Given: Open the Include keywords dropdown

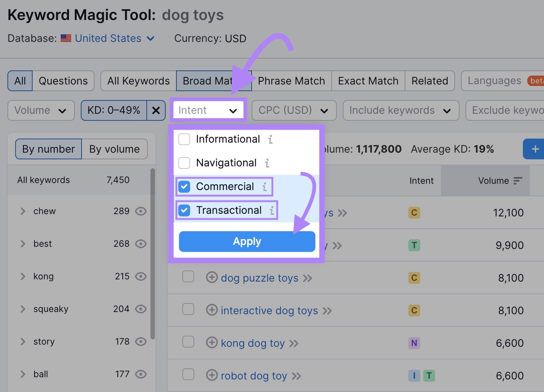Looking at the screenshot, I should coord(400,110).
